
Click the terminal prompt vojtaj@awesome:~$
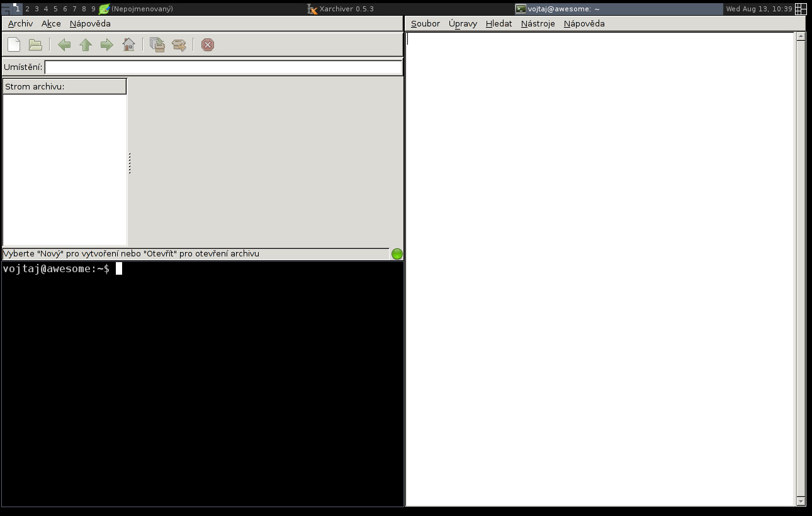tap(56, 269)
